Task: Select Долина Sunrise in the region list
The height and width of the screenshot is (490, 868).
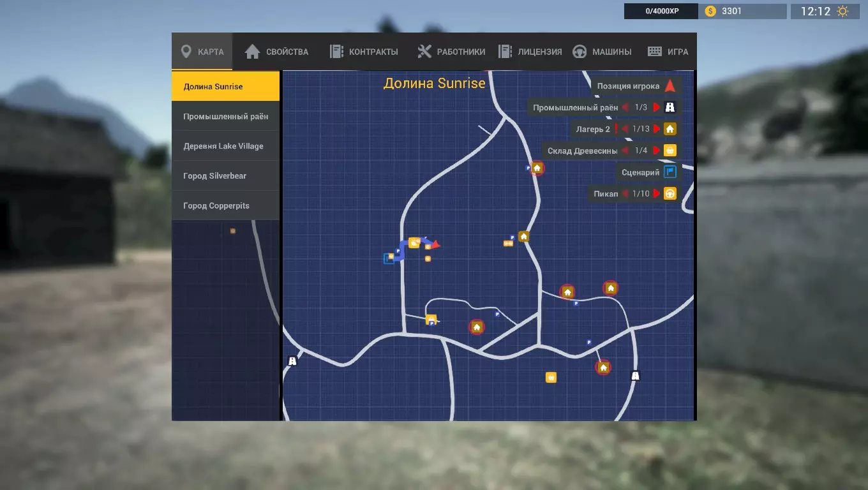Action: 226,86
